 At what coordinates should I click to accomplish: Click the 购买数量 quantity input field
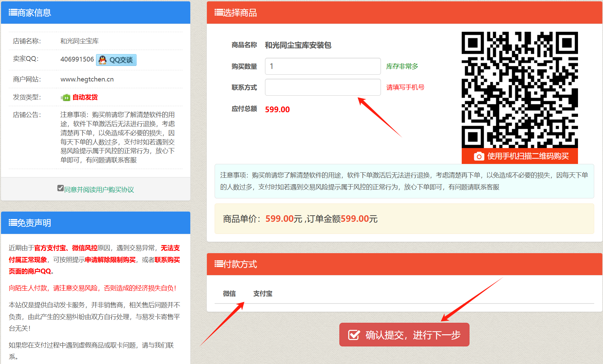(322, 66)
